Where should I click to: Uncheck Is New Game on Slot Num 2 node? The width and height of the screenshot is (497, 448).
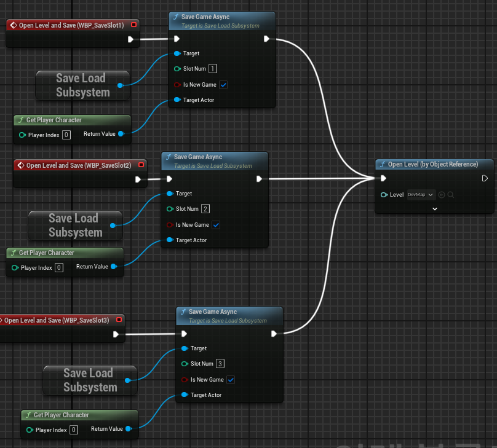pyautogui.click(x=216, y=225)
